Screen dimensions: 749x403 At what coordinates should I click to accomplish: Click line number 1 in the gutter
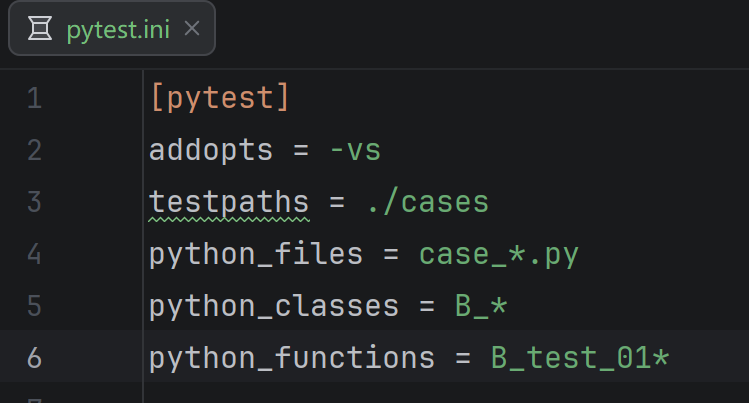(x=34, y=98)
